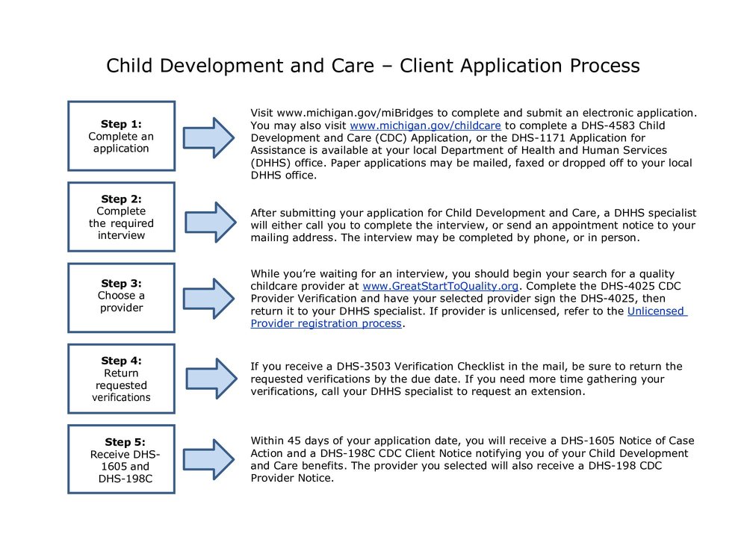Click the blue arrow beside Step 4
Viewport: 747px width, 560px height.
(x=211, y=379)
